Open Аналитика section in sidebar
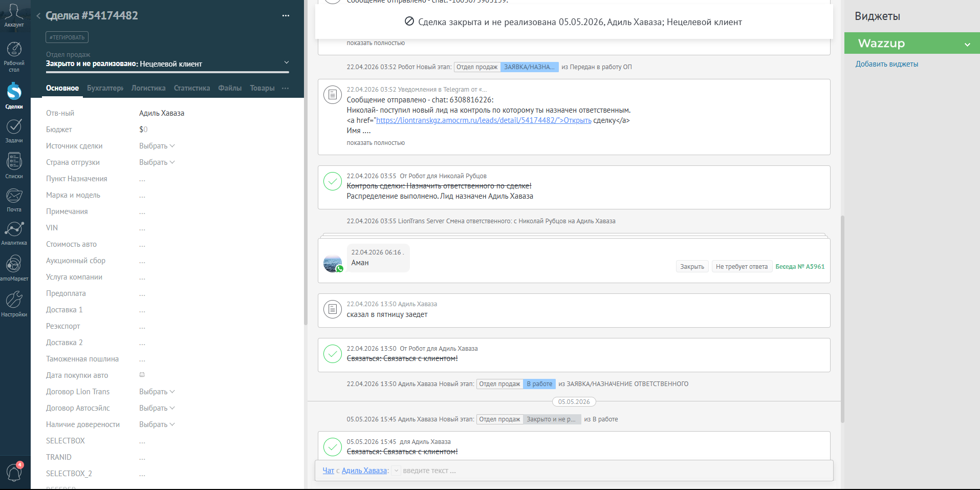980x490 pixels. click(x=14, y=233)
